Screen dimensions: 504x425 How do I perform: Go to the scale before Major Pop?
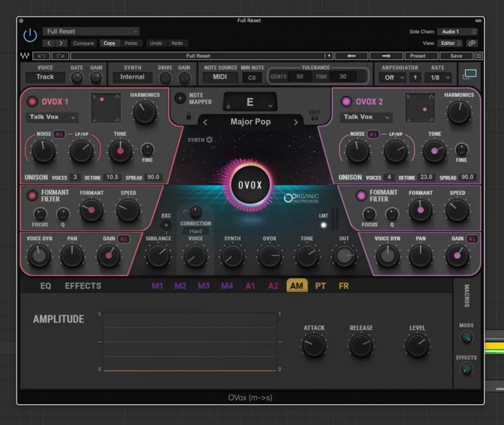[x=205, y=122]
